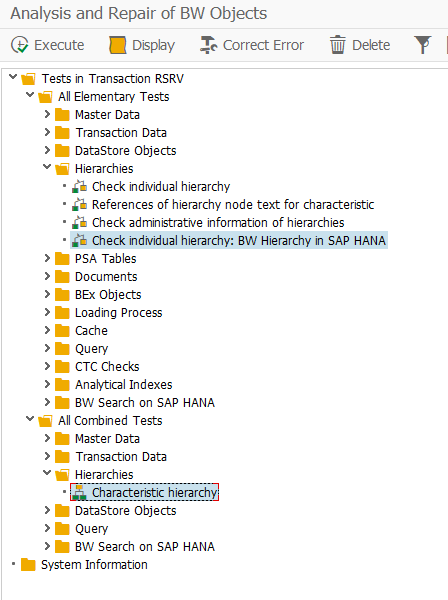448x600 pixels.
Task: Click the Delete trash can icon
Action: (337, 45)
